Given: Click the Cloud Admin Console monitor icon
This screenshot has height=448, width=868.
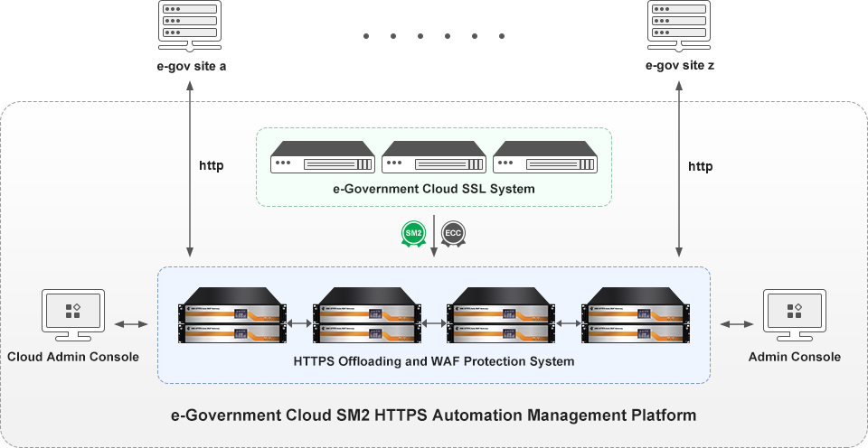Looking at the screenshot, I should pos(73,314).
